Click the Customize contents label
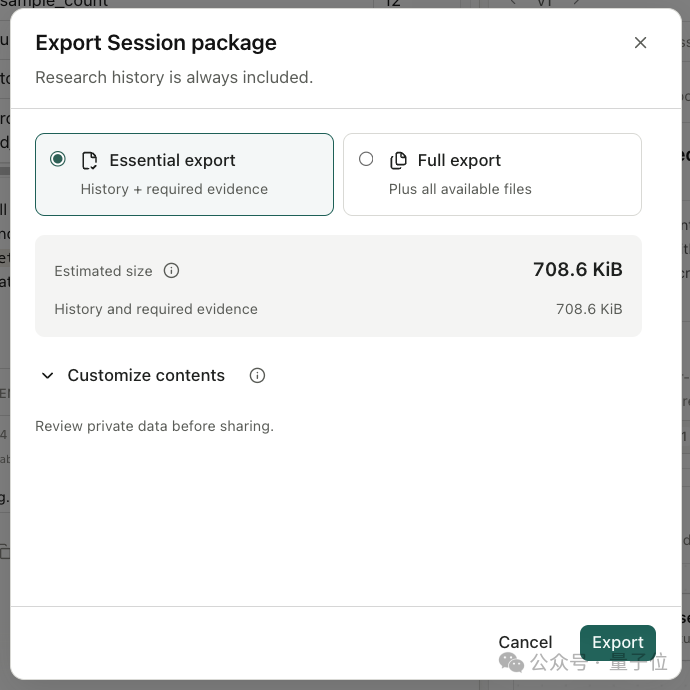 click(146, 375)
